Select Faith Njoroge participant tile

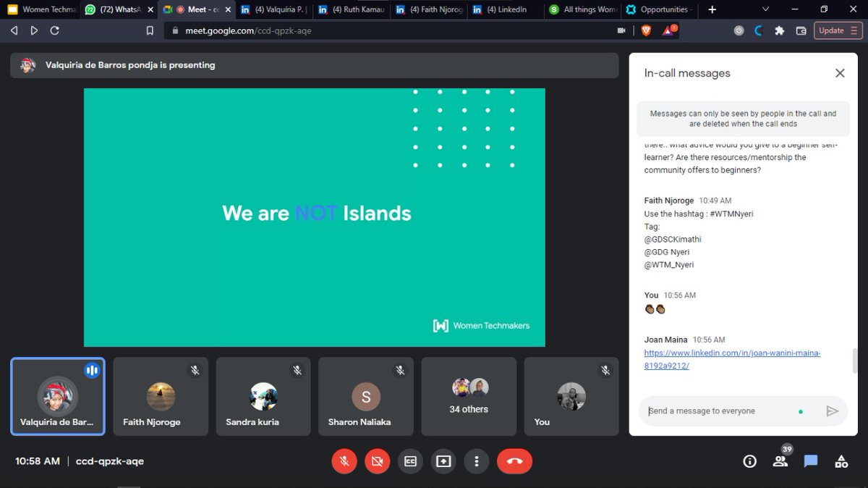click(161, 396)
